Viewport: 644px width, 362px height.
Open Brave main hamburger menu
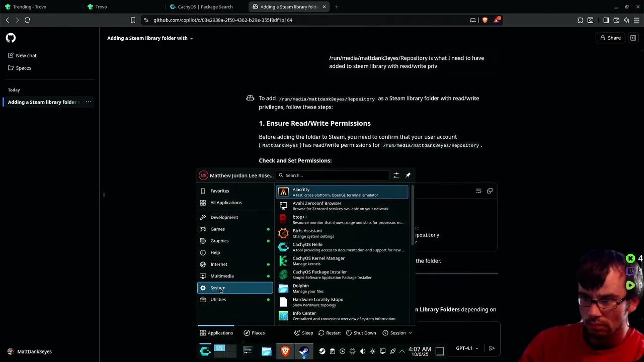(x=636, y=20)
